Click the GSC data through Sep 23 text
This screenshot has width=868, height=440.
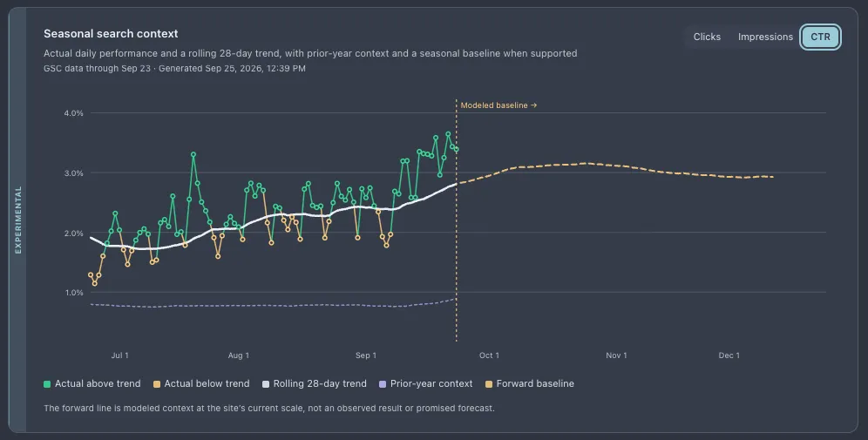97,69
